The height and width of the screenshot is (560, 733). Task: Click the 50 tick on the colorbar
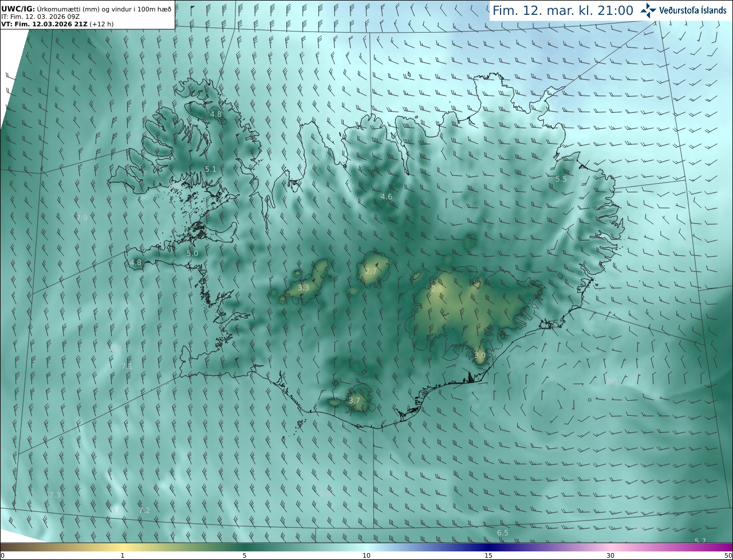tap(728, 555)
